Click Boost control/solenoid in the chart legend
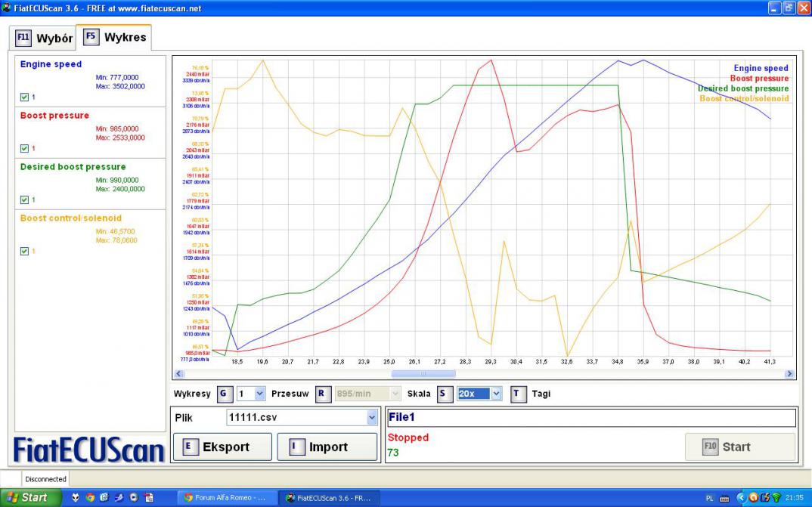 coord(744,98)
